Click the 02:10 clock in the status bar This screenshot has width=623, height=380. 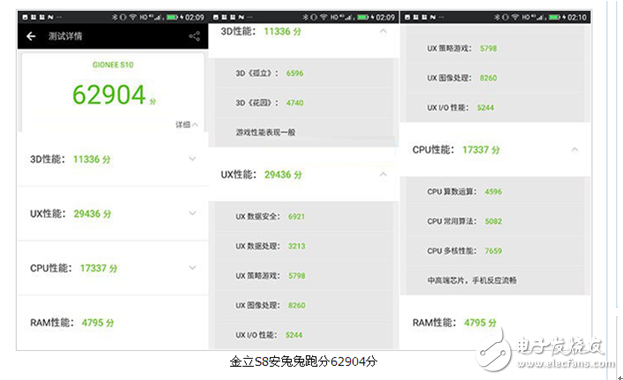(577, 17)
